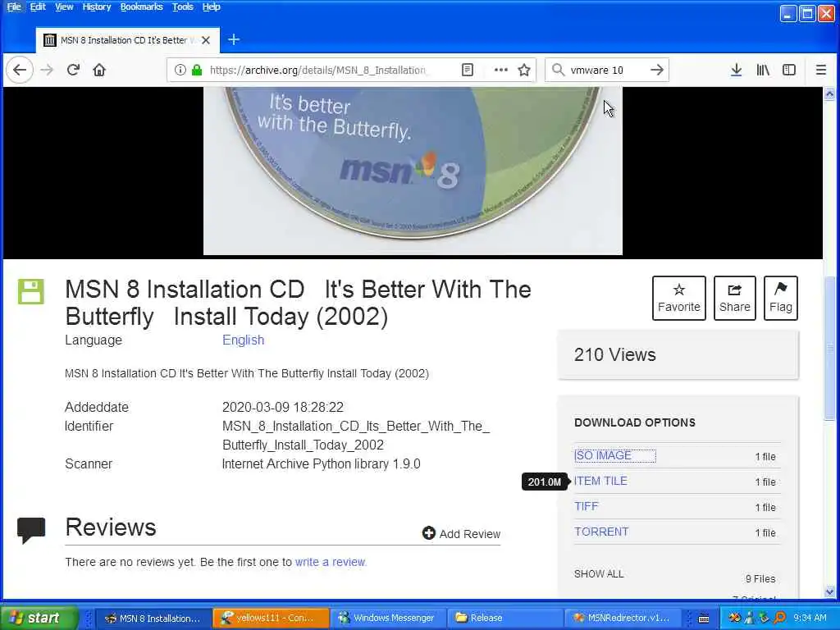Viewport: 840px width, 630px height.
Task: Open the Firefox home page
Action: (99, 70)
